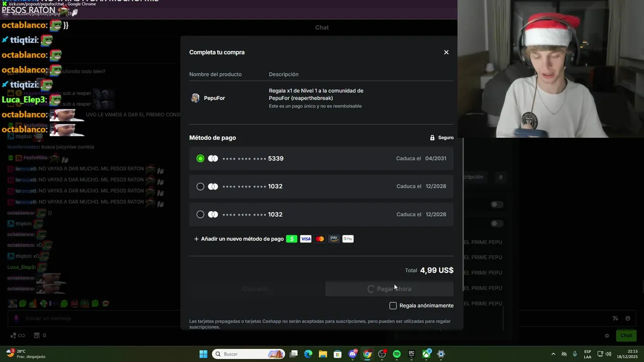Toggle the upper dimmed switch behind the dialog
The image size is (644, 362).
coord(497,205)
